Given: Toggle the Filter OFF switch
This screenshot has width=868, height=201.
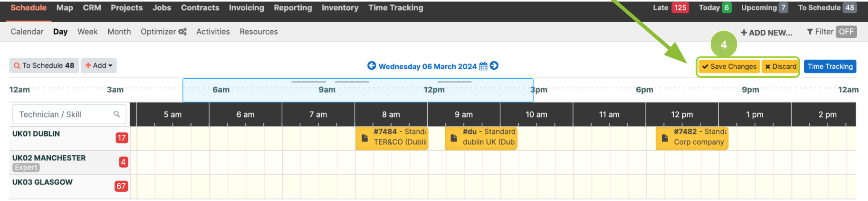Looking at the screenshot, I should point(846,32).
